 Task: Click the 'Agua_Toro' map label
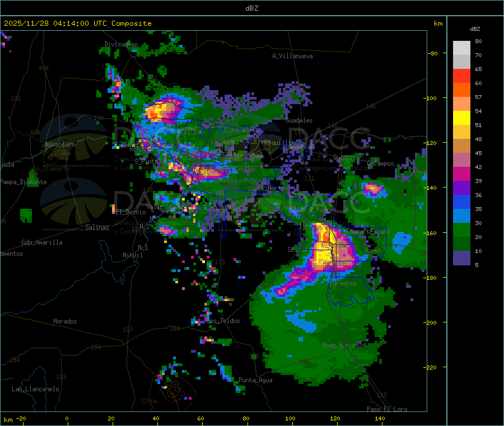point(60,144)
